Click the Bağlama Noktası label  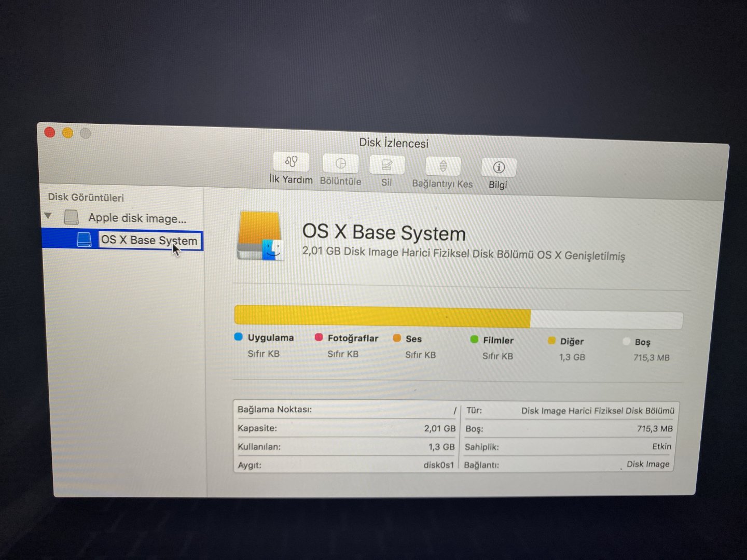274,410
